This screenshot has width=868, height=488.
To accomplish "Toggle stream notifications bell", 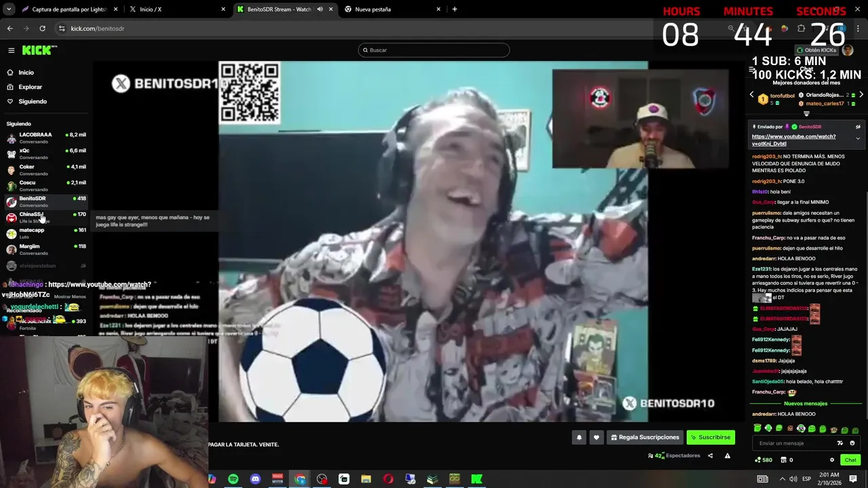I will (579, 438).
